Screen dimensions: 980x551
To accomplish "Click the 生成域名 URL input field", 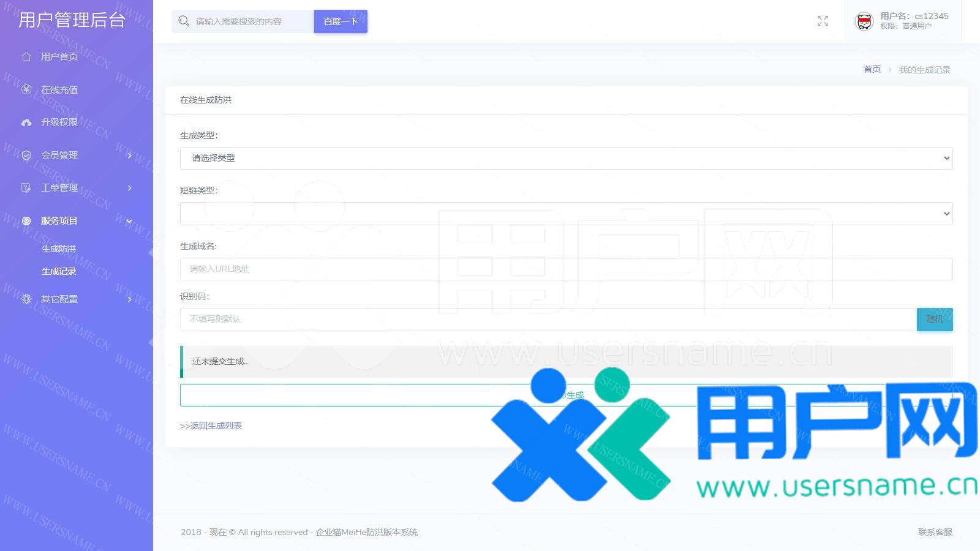I will pos(566,269).
